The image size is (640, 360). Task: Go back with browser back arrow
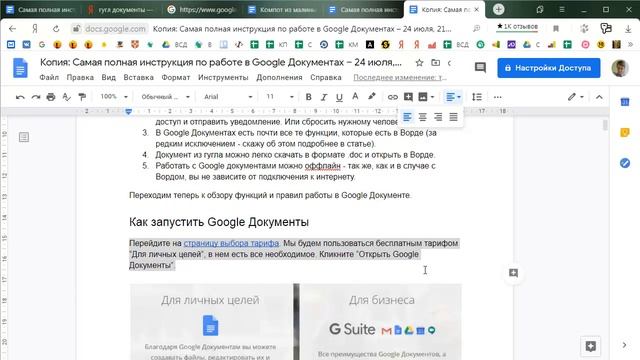12,29
